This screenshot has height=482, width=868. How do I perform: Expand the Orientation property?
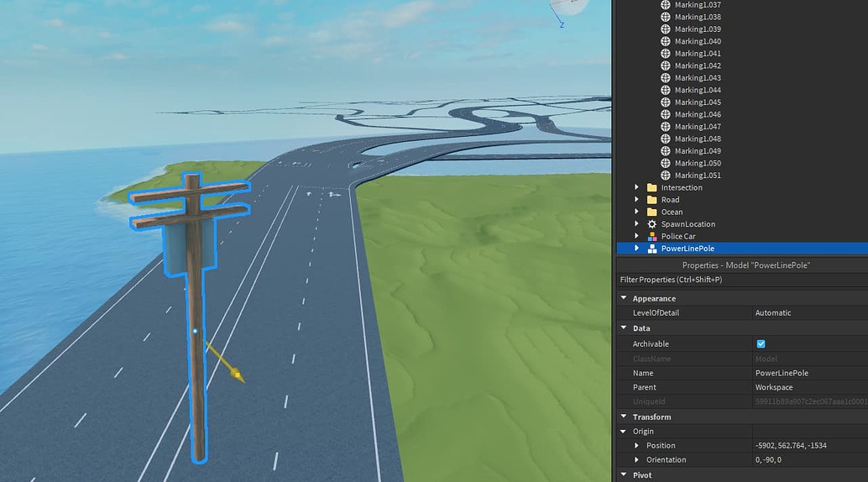[x=636, y=460]
